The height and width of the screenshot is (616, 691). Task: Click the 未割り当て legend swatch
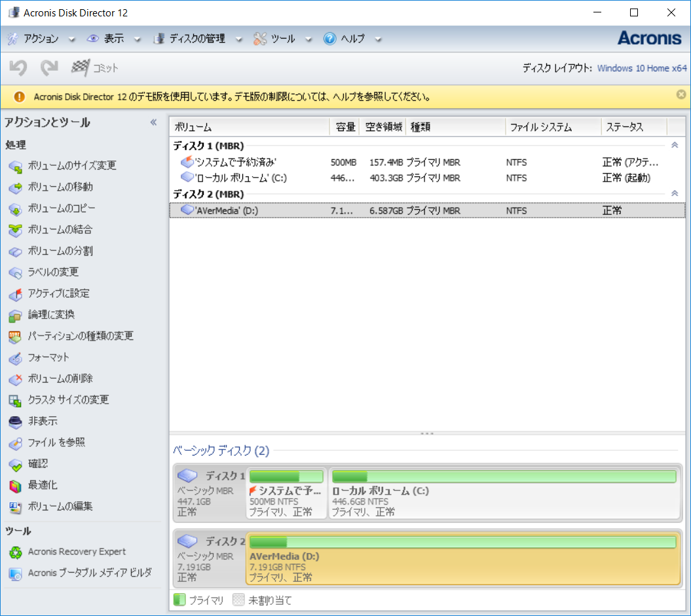238,600
